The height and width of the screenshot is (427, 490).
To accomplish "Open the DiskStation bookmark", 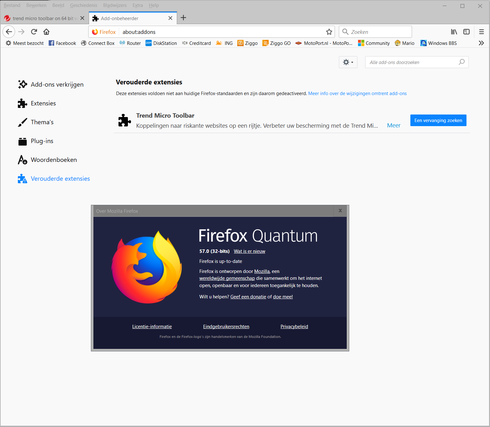I will coord(161,43).
